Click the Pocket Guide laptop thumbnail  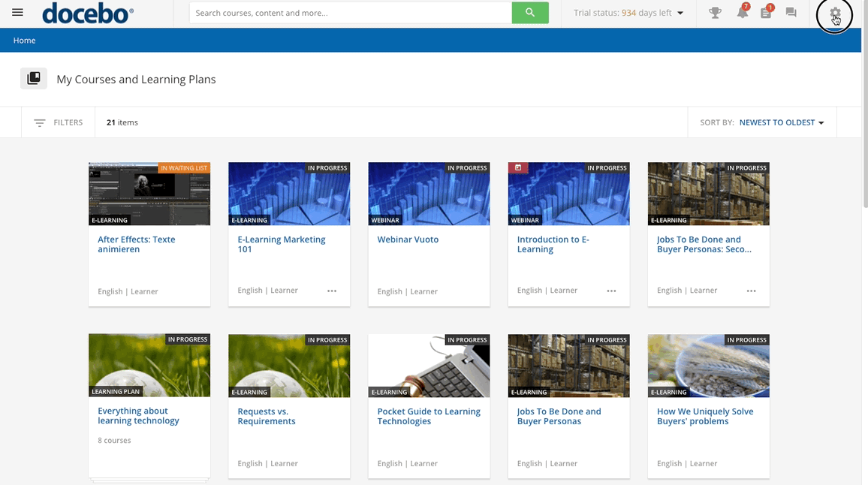pyautogui.click(x=429, y=366)
